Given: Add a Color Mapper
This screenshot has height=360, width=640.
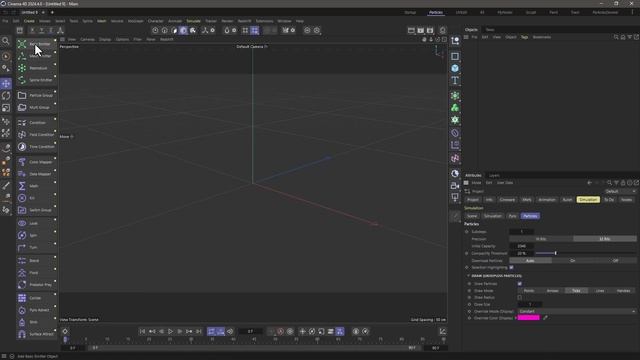Looking at the screenshot, I should (36, 162).
